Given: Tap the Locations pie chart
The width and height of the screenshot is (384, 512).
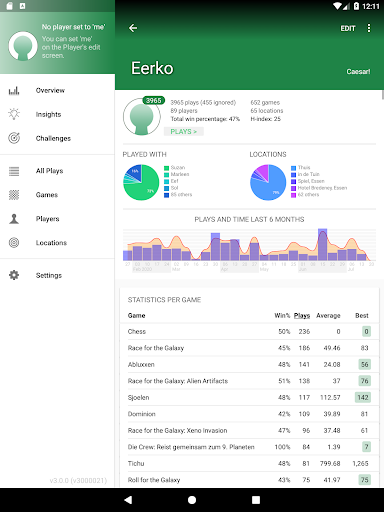Looking at the screenshot, I should coord(268,182).
